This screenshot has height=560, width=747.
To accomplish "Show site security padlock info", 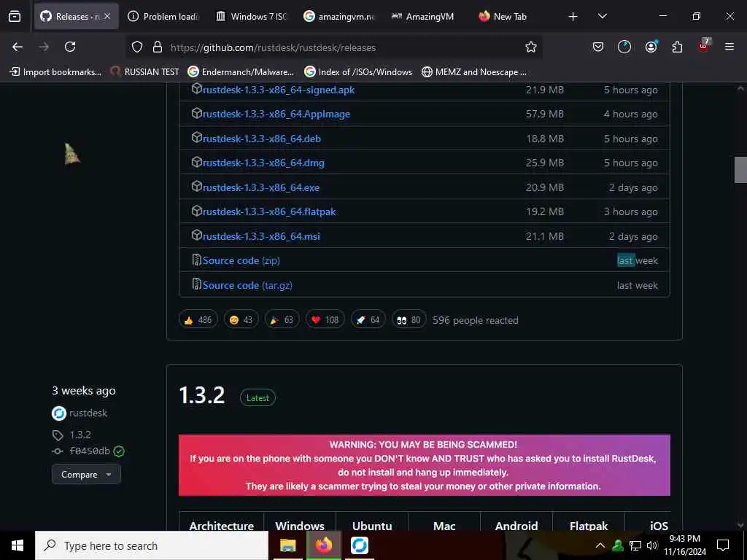I will [158, 47].
